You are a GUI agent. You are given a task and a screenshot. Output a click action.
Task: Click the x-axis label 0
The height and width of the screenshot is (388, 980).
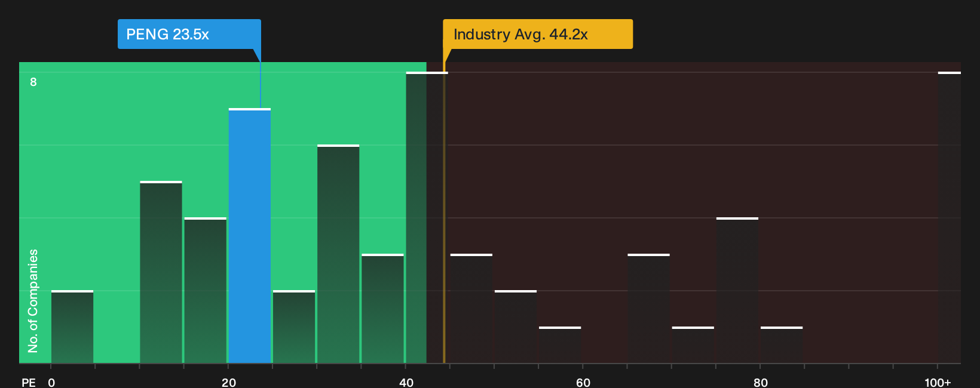[x=51, y=382]
